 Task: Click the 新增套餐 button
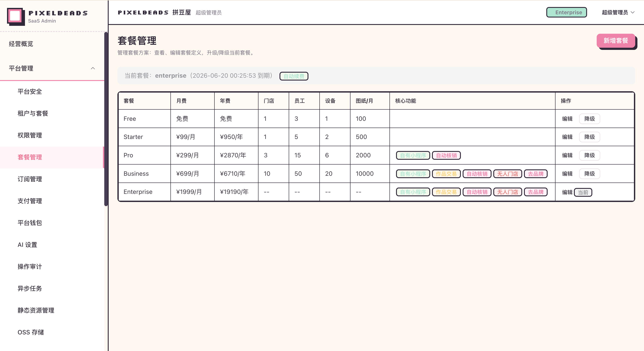pyautogui.click(x=616, y=40)
